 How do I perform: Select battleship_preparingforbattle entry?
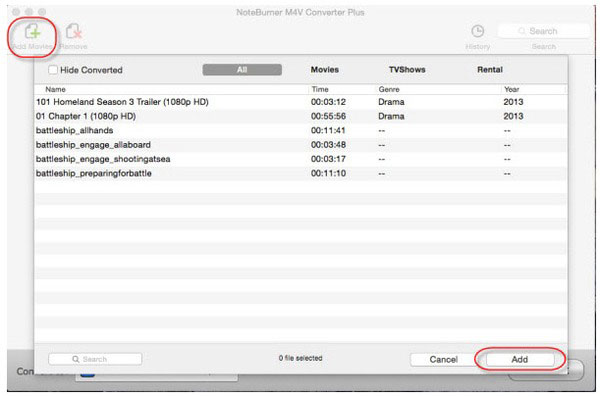pyautogui.click(x=300, y=173)
